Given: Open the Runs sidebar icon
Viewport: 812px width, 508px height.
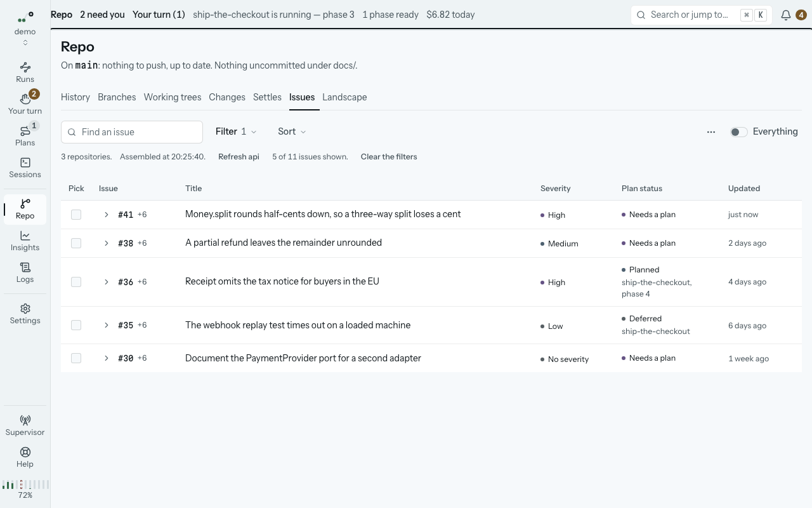Looking at the screenshot, I should coord(25,67).
